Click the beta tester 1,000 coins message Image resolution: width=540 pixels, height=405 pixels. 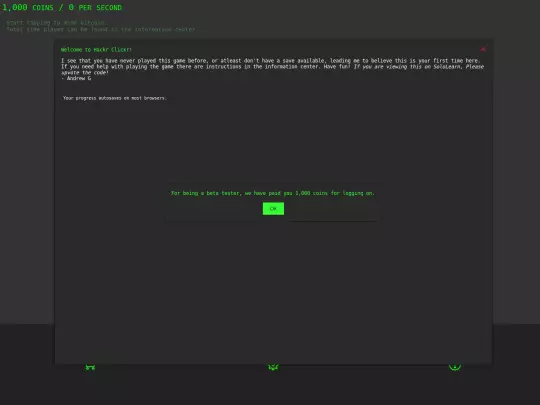[273, 193]
